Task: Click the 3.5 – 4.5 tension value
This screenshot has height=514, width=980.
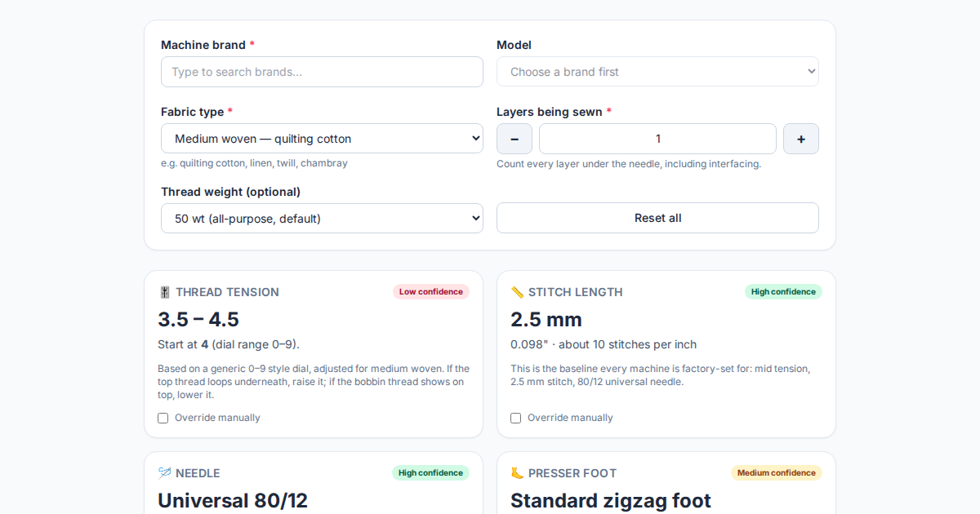Action: pyautogui.click(x=198, y=319)
